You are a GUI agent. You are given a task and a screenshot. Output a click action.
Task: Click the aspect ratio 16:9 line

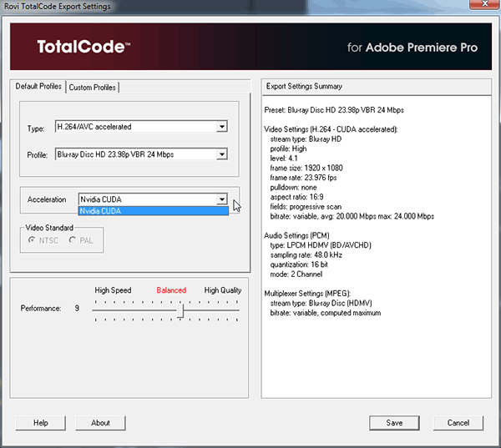[296, 197]
